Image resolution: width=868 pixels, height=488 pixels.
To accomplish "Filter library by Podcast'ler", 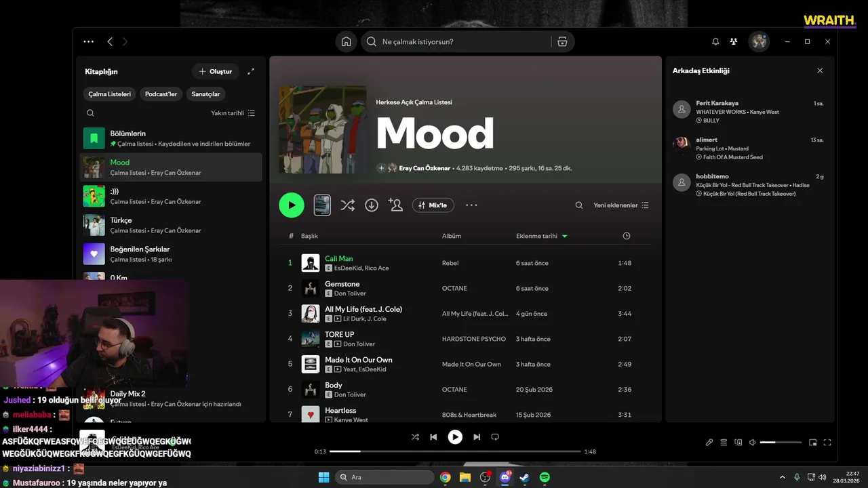I will pos(161,94).
